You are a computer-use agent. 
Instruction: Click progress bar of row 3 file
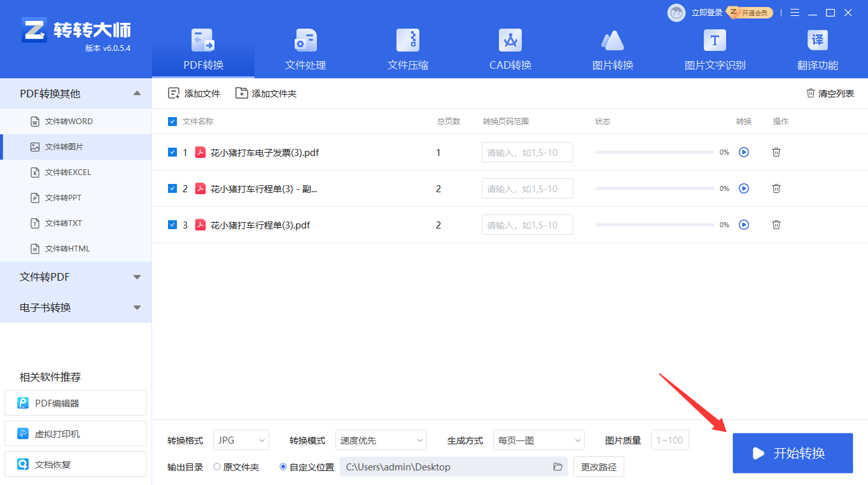pos(654,225)
